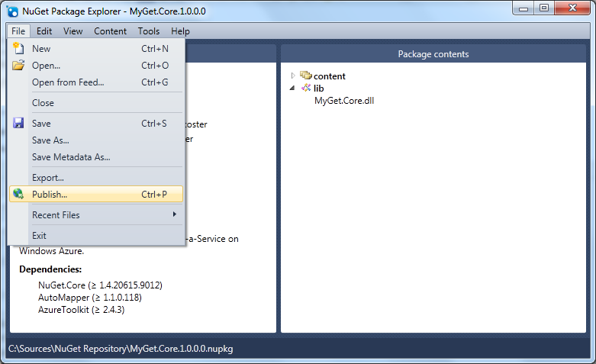Choose New from the File menu
This screenshot has width=596, height=364.
96,49
